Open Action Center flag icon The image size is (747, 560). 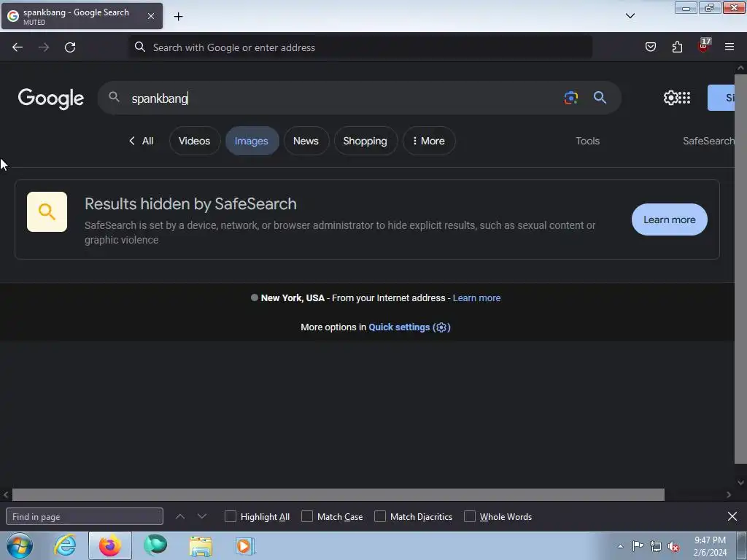tap(638, 546)
